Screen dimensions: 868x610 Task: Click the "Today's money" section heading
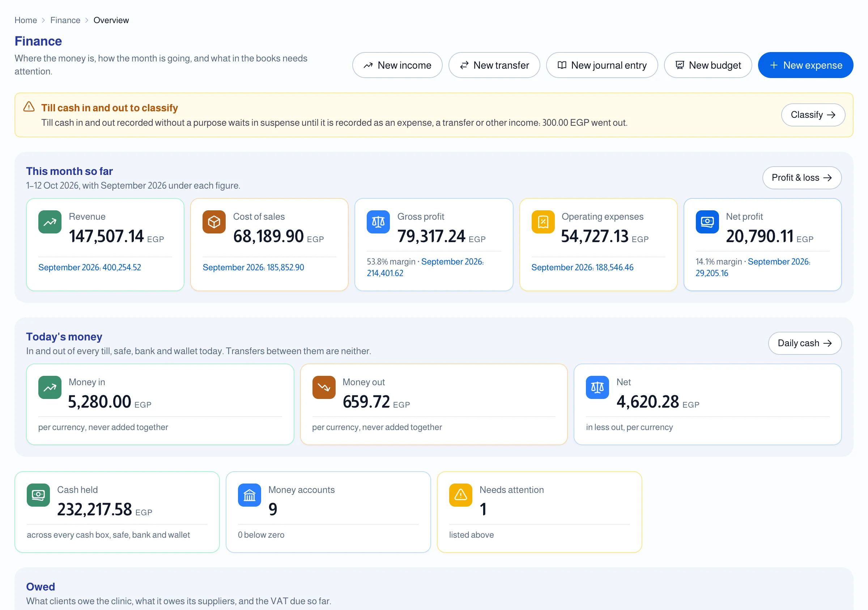pyautogui.click(x=64, y=336)
